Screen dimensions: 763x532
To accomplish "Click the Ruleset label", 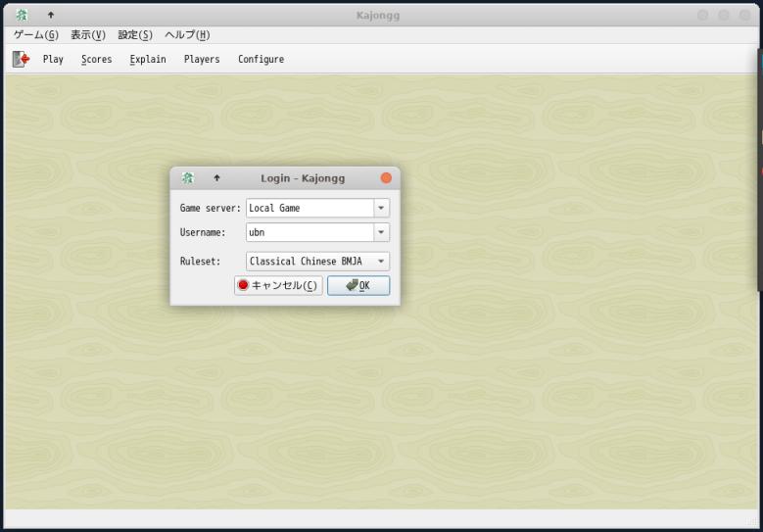I will click(x=200, y=262).
